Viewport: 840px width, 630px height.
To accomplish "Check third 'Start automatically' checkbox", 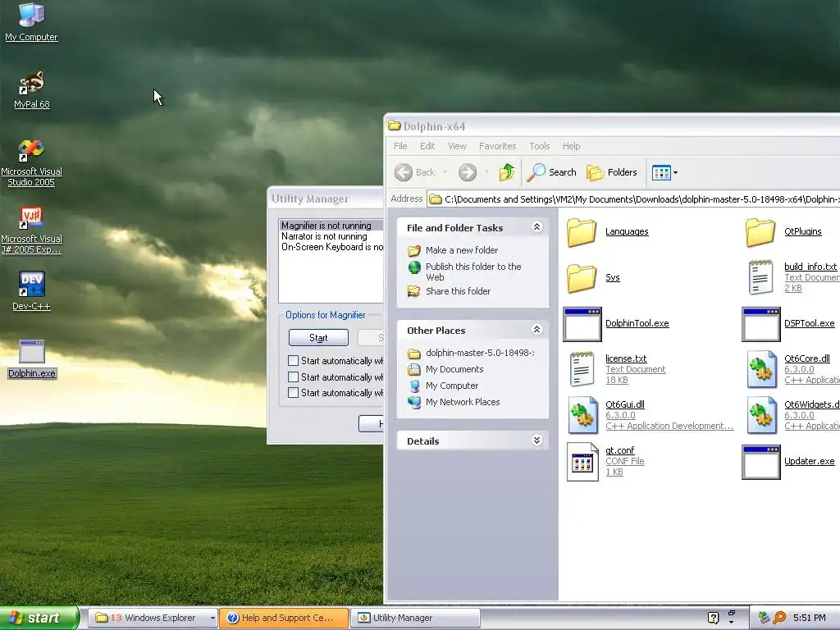I will 293,393.
